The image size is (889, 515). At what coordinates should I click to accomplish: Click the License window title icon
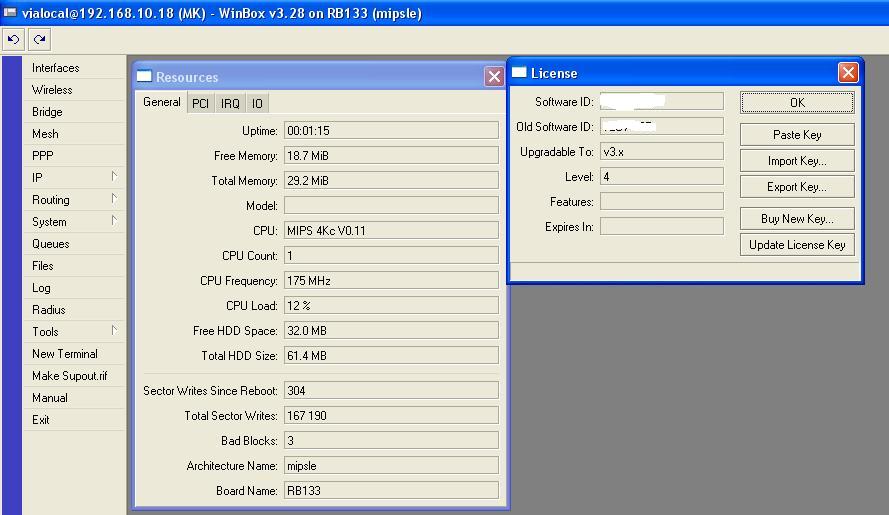pos(519,73)
